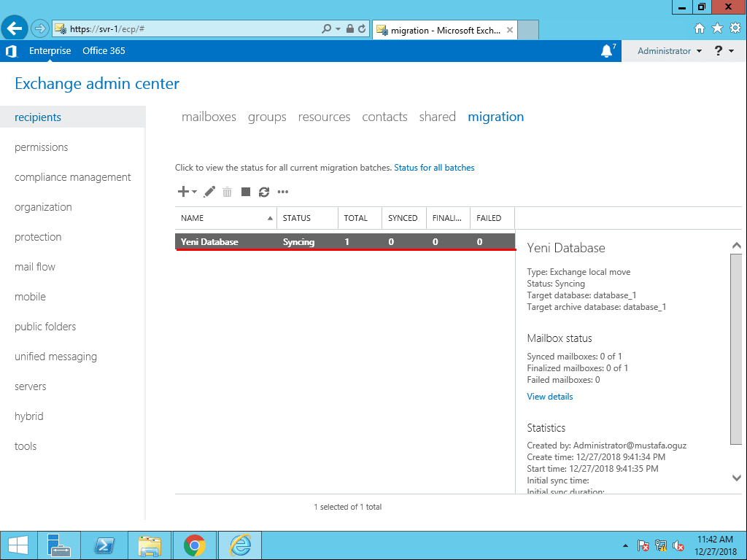Click the browser Back arrow button
The height and width of the screenshot is (560, 747).
15,28
